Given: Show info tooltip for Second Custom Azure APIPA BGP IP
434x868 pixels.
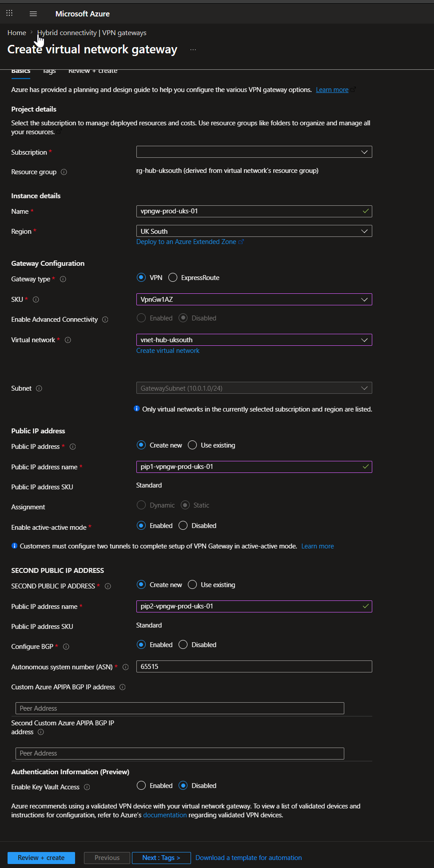Looking at the screenshot, I should (x=41, y=732).
